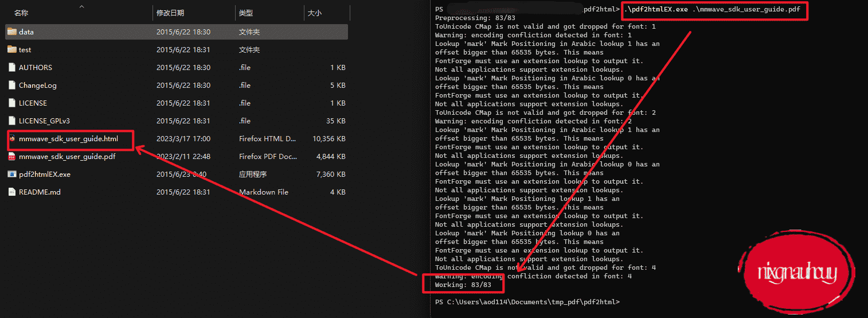The image size is (868, 318).
Task: Click the LICENSE file icon
Action: [x=12, y=103]
